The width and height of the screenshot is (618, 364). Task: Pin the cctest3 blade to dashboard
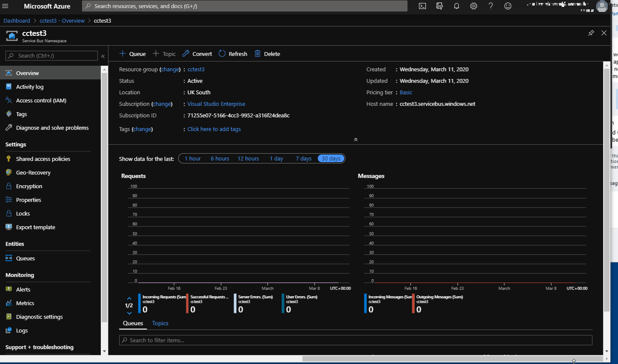coord(591,33)
